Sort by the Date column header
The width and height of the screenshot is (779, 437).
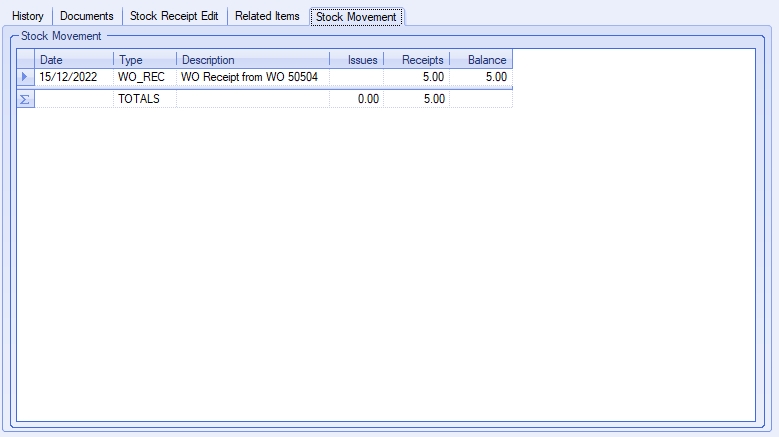(x=74, y=60)
